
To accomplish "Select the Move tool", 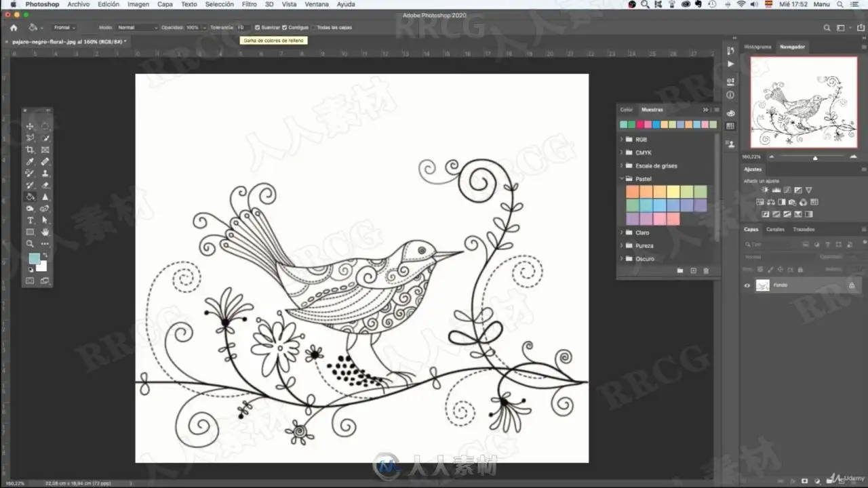I will click(30, 126).
